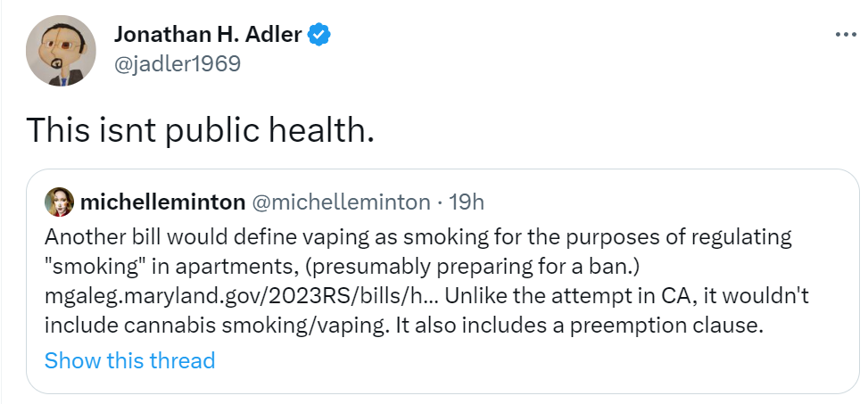
Task: Click the words "cannabis smoking/vaping"
Action: (x=254, y=326)
